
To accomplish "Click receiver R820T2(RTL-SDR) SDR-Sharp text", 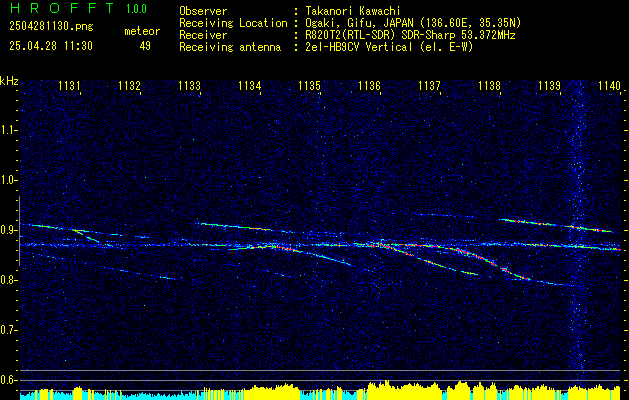I will pyautogui.click(x=410, y=35).
